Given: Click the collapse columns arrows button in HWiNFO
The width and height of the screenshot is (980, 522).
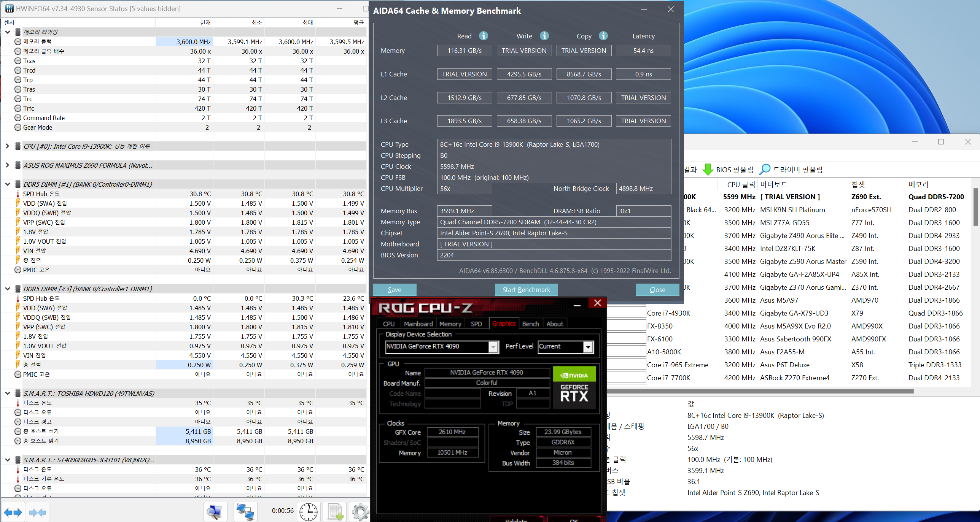Looking at the screenshot, I should click(38, 512).
